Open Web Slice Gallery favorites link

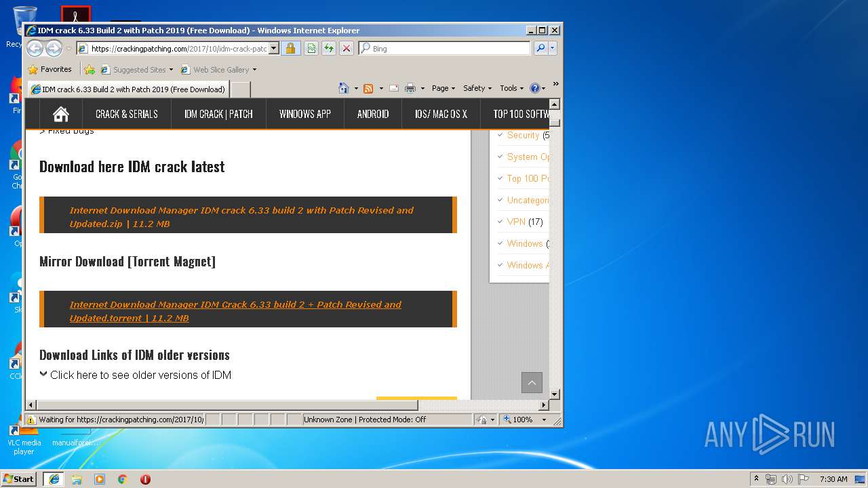[218, 69]
